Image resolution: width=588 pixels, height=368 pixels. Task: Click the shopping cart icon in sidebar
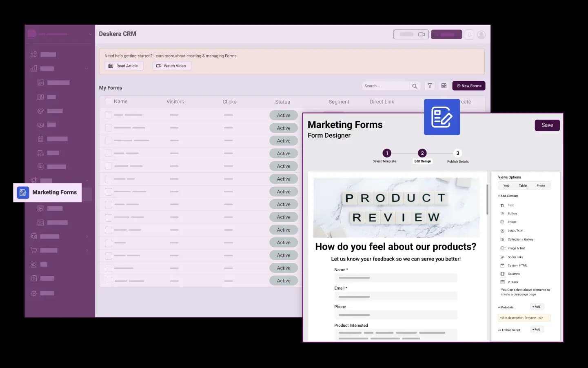(x=34, y=250)
